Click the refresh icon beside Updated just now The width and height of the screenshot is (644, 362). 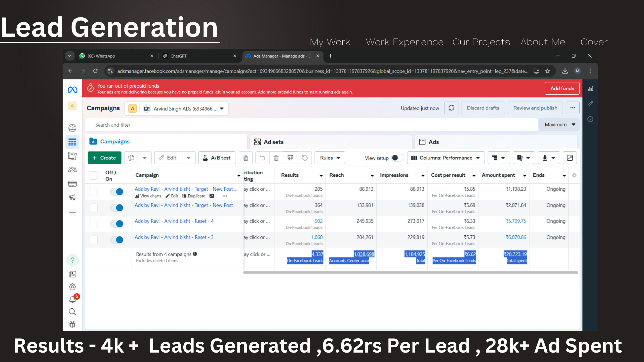point(451,108)
